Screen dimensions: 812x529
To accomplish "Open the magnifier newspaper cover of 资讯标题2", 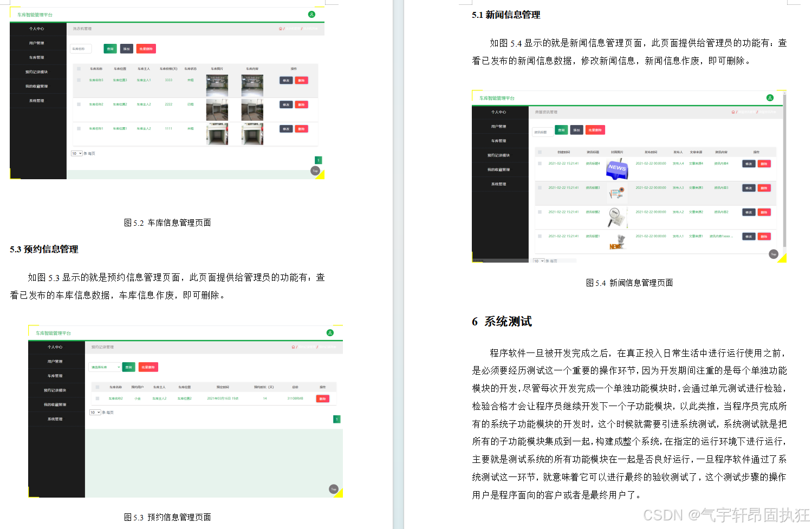I will [x=617, y=217].
